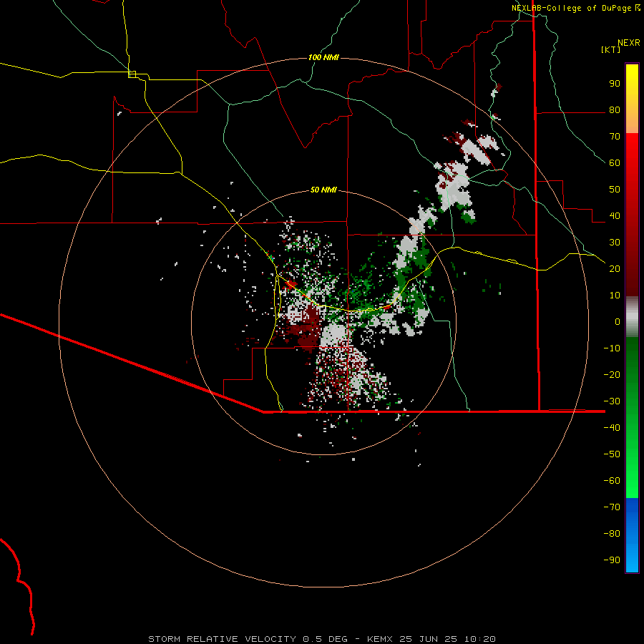Click the 20 value on the velocity scale
Image resolution: width=644 pixels, height=644 pixels.
click(615, 269)
